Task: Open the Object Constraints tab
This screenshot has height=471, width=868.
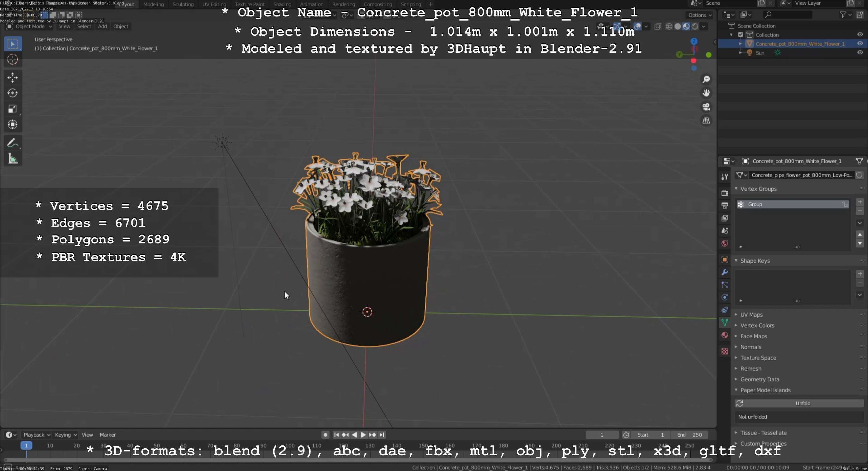Action: [725, 310]
